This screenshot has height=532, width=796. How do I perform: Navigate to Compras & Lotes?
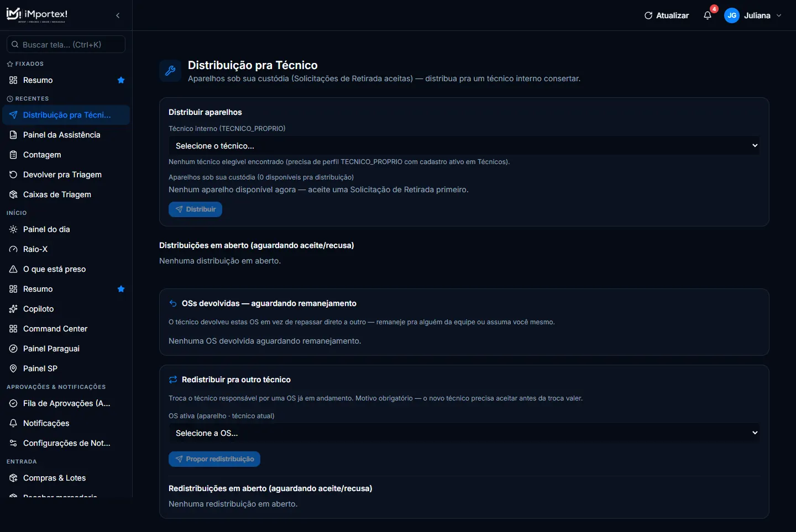pyautogui.click(x=66, y=478)
